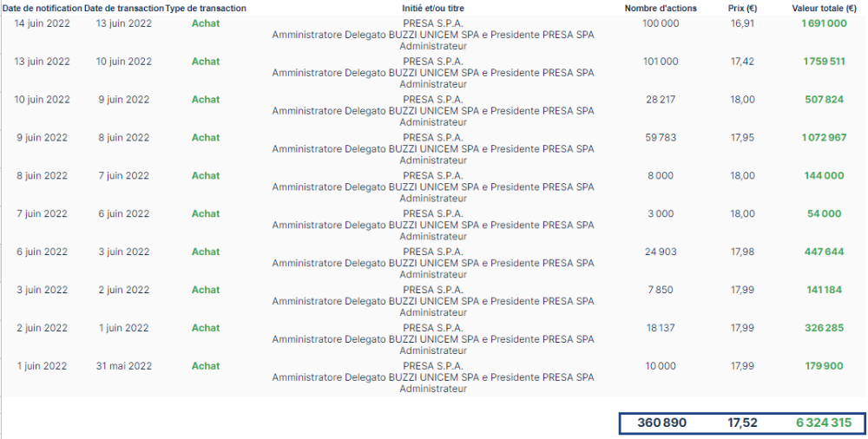The height and width of the screenshot is (439, 868).
Task: Select the summed shares total 360 890
Action: pyautogui.click(x=662, y=423)
